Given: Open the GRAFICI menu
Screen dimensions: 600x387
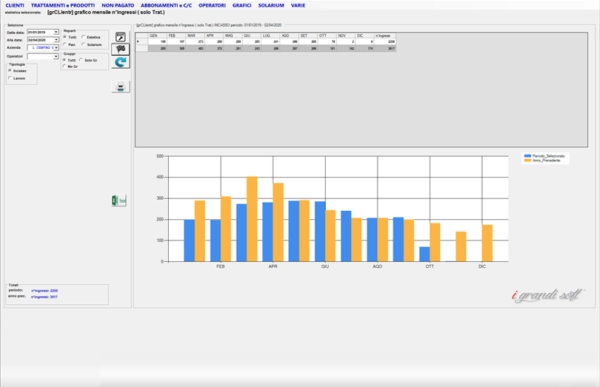Looking at the screenshot, I should pos(242,5).
